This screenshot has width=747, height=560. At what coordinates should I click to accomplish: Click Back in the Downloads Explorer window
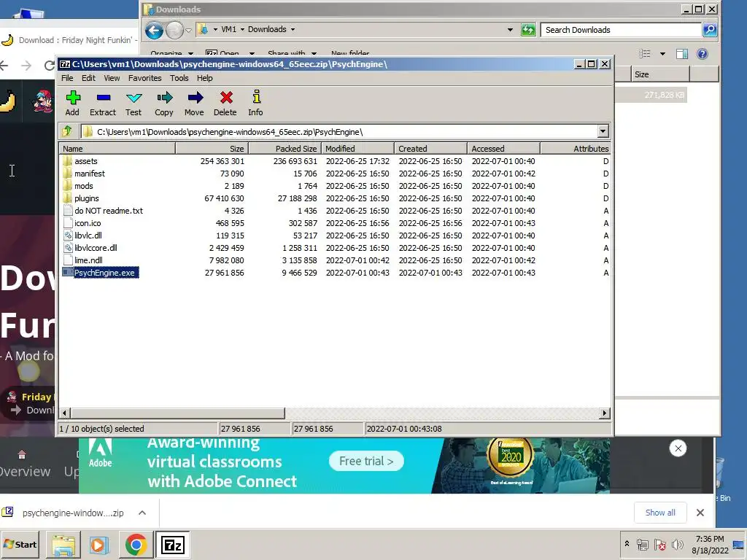[155, 31]
